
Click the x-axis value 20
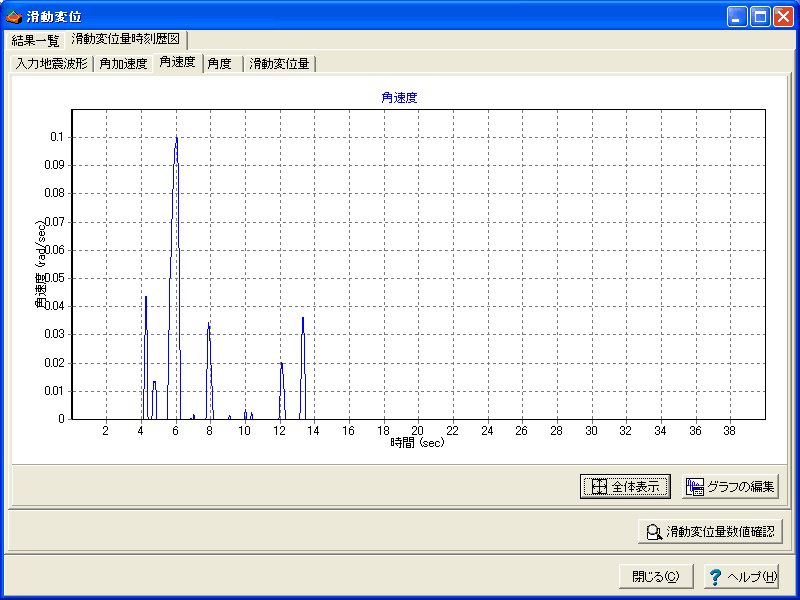pos(418,431)
